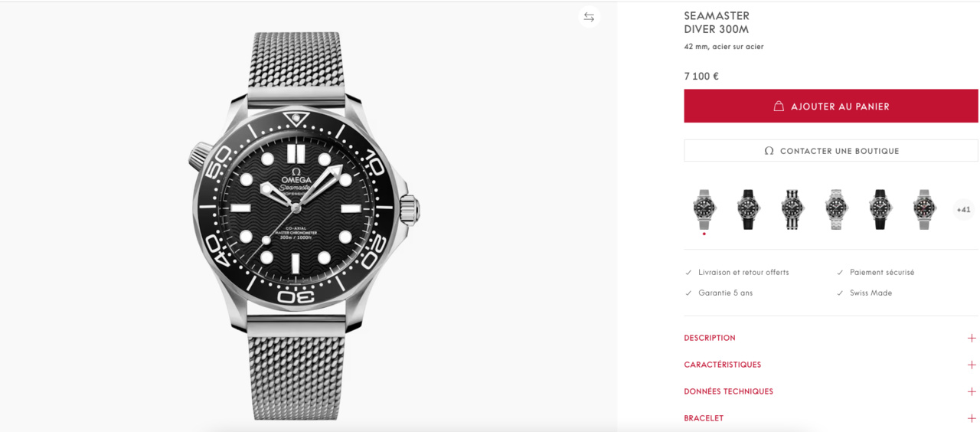Click the plus icon next to Bracelet

tap(972, 418)
